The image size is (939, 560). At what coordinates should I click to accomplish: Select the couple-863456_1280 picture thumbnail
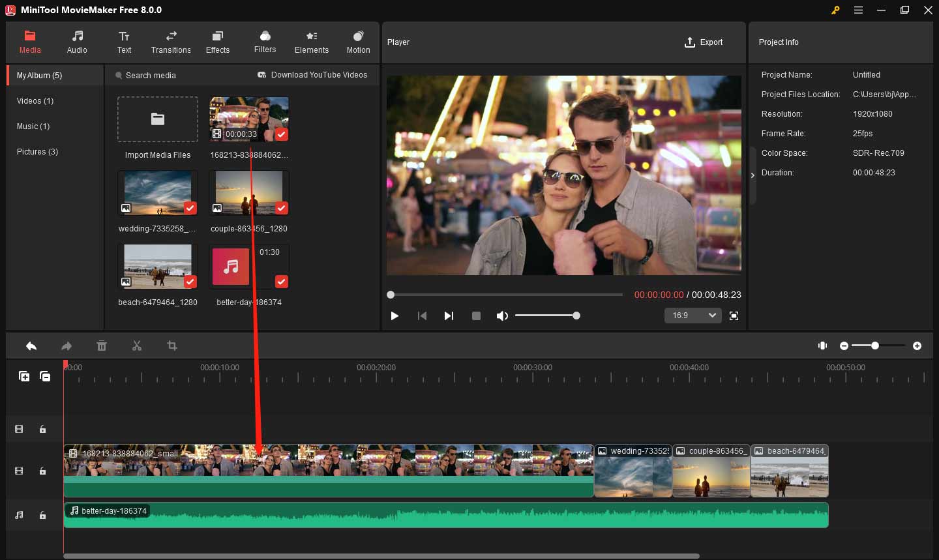coord(249,193)
